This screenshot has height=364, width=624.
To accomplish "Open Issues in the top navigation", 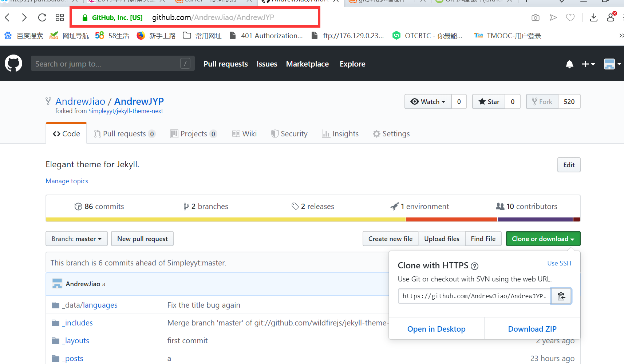I will [x=267, y=64].
